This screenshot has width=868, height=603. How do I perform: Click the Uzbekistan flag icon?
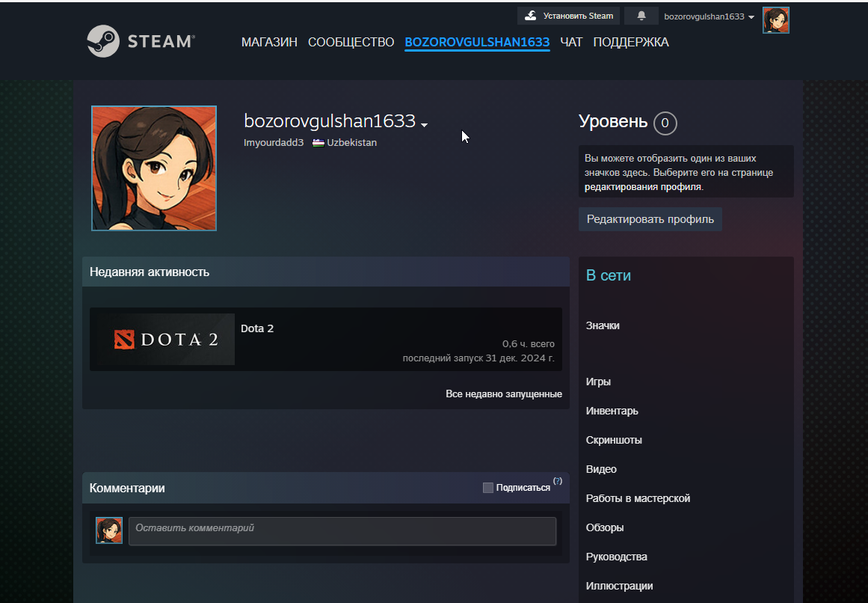click(318, 143)
